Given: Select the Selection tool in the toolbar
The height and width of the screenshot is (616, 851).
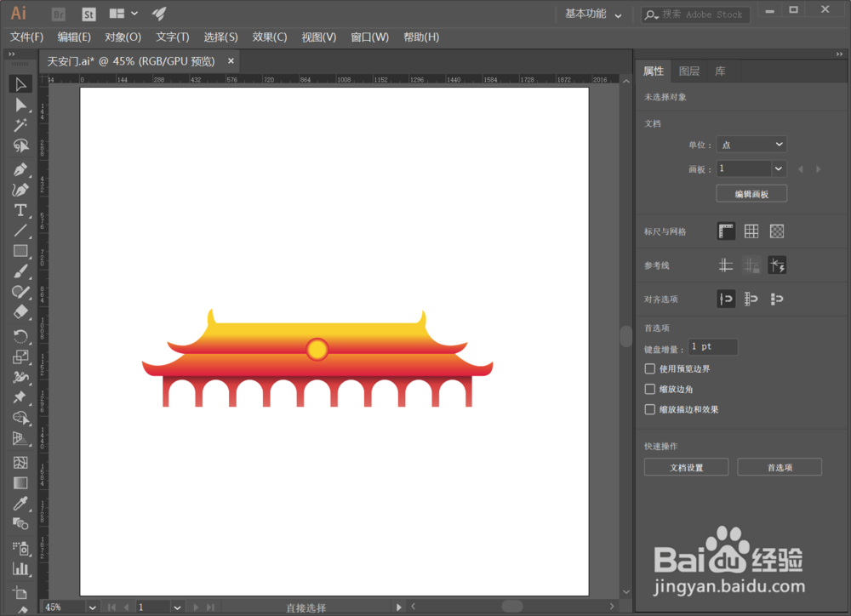Looking at the screenshot, I should pyautogui.click(x=21, y=83).
